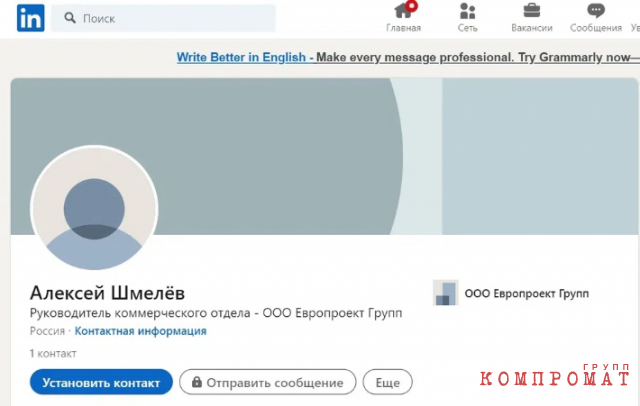Open the Контактная информация link
The image size is (640, 406).
(x=140, y=331)
